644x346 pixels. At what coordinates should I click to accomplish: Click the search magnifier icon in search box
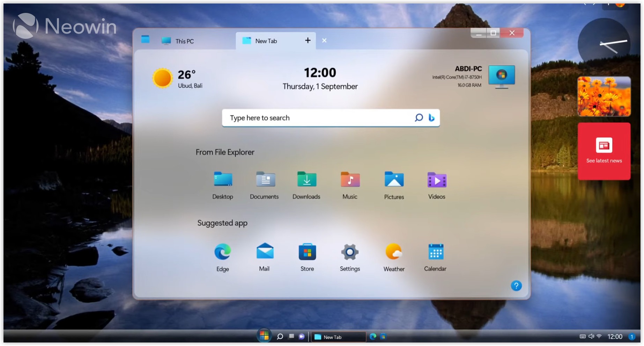[419, 118]
